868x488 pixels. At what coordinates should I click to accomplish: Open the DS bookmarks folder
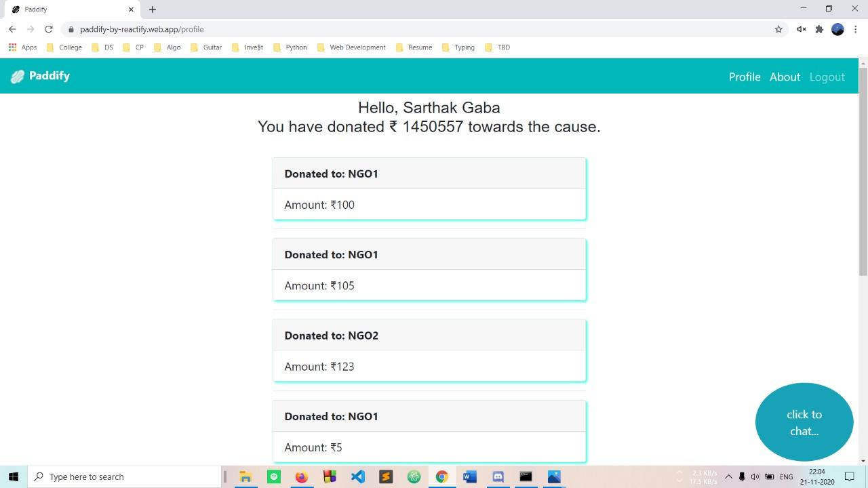pyautogui.click(x=102, y=47)
